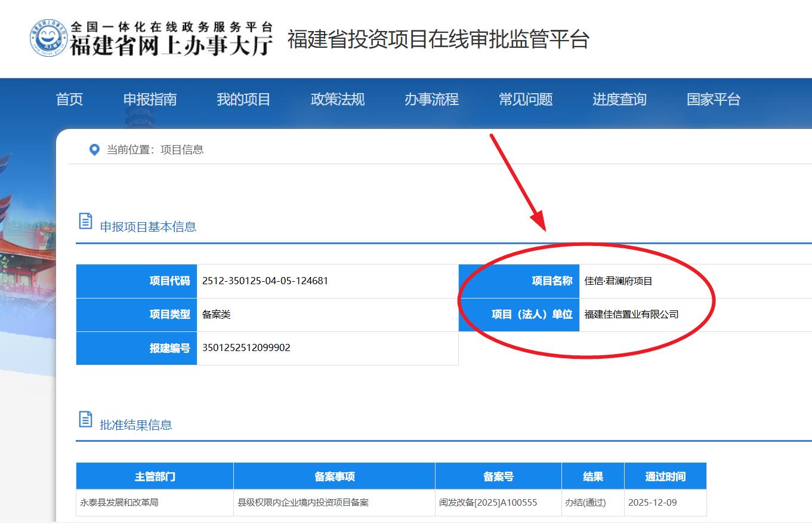Click the blue location pin icon
The width and height of the screenshot is (812, 523).
point(94,150)
